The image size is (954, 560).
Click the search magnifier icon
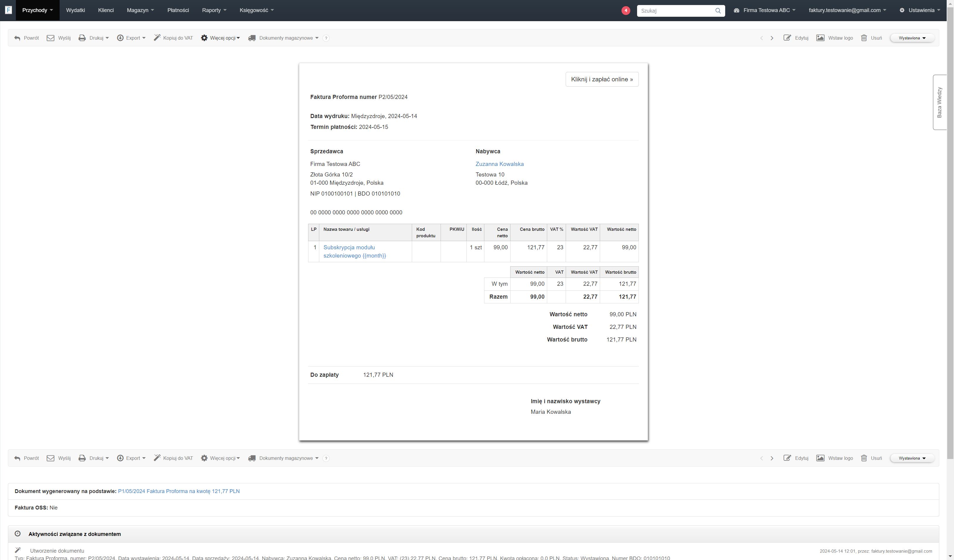(x=718, y=11)
